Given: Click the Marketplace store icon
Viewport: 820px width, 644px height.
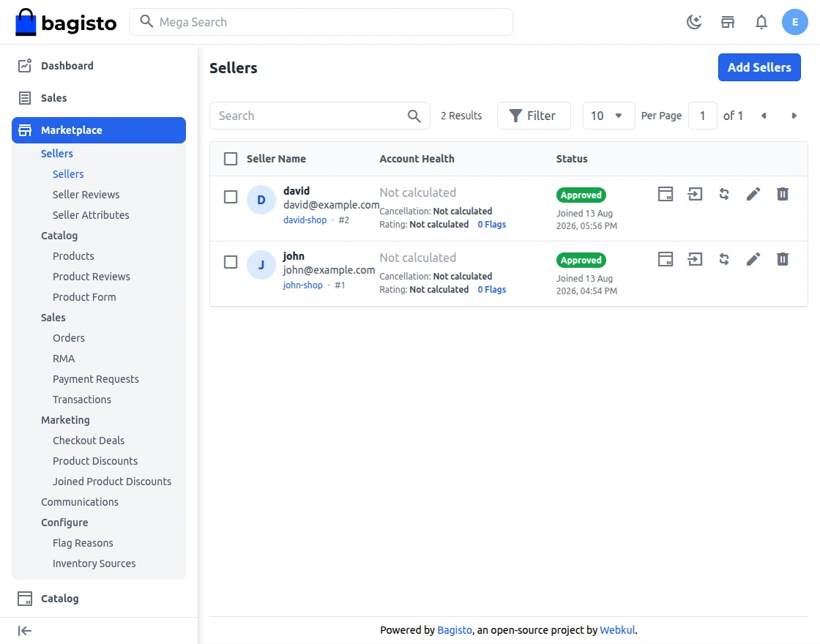Looking at the screenshot, I should [x=25, y=130].
